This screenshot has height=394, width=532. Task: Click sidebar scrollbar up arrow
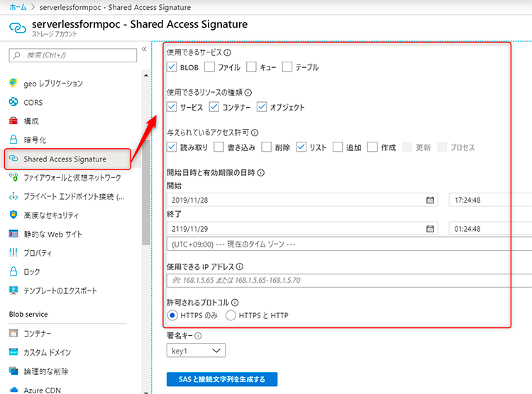146,75
